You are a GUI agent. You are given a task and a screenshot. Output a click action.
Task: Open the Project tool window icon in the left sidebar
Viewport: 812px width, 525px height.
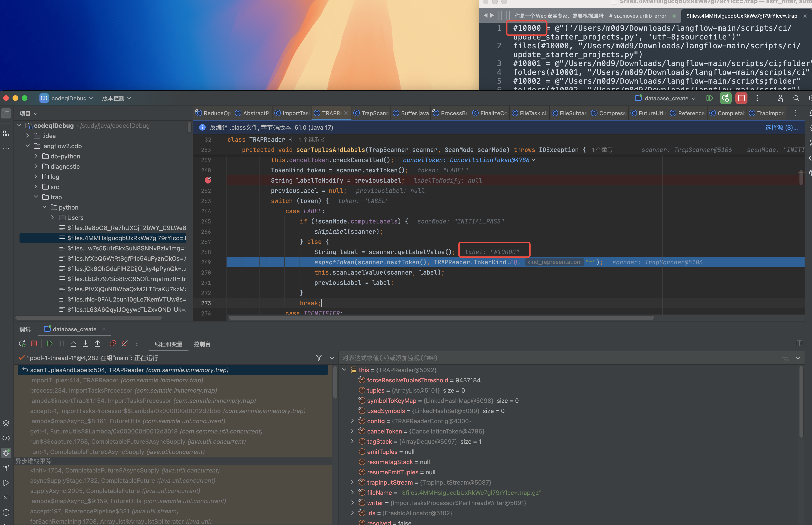pyautogui.click(x=6, y=113)
